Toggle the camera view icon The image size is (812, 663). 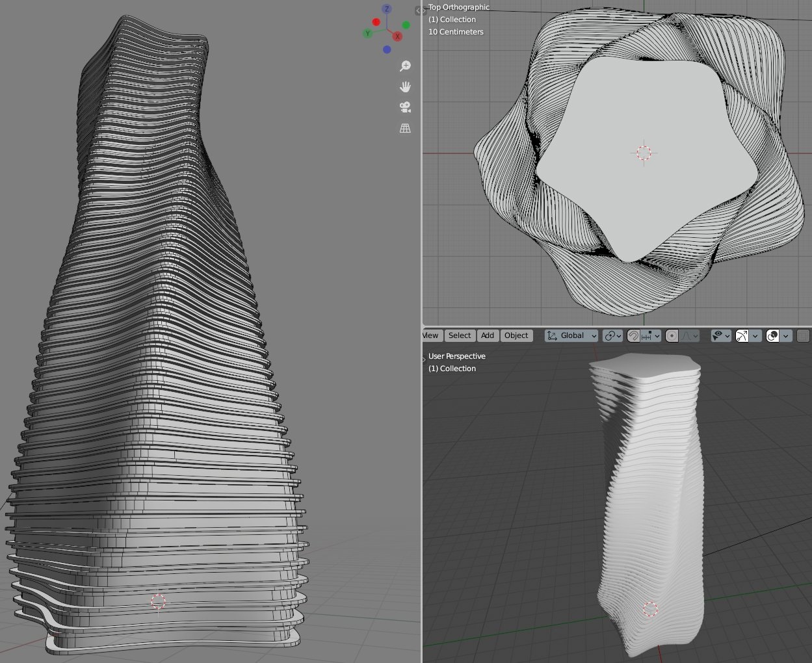coord(405,107)
